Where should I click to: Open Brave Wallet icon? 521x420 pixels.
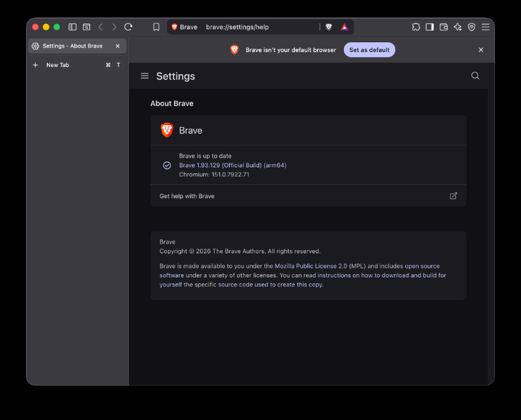click(x=444, y=27)
